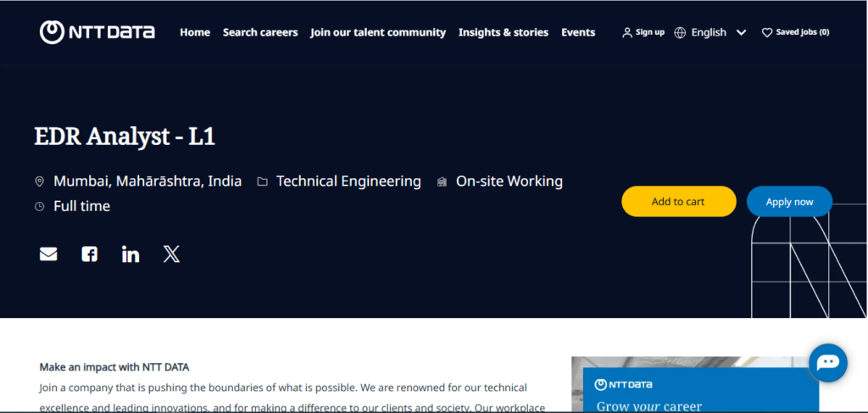Click the globe language icon
The height and width of the screenshot is (413, 868).
pyautogui.click(x=680, y=33)
